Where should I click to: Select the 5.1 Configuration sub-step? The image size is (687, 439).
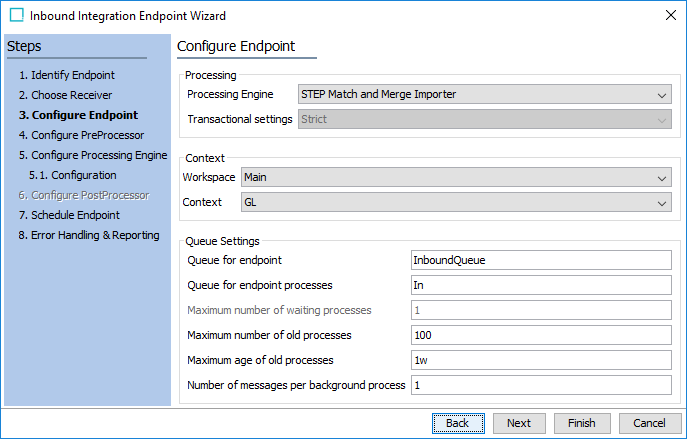click(73, 175)
